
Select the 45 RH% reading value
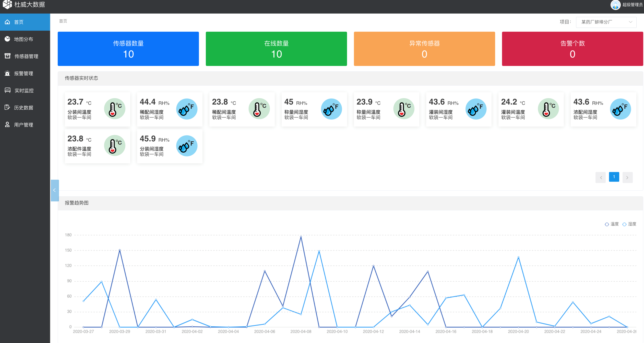[x=296, y=102]
